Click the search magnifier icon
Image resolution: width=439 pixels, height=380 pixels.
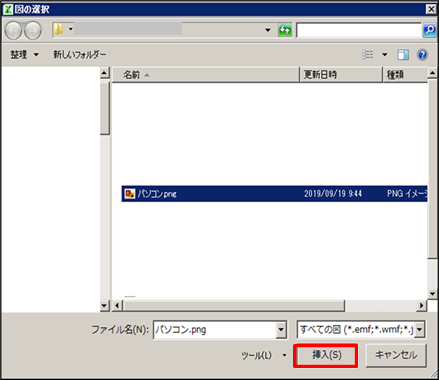pyautogui.click(x=429, y=30)
